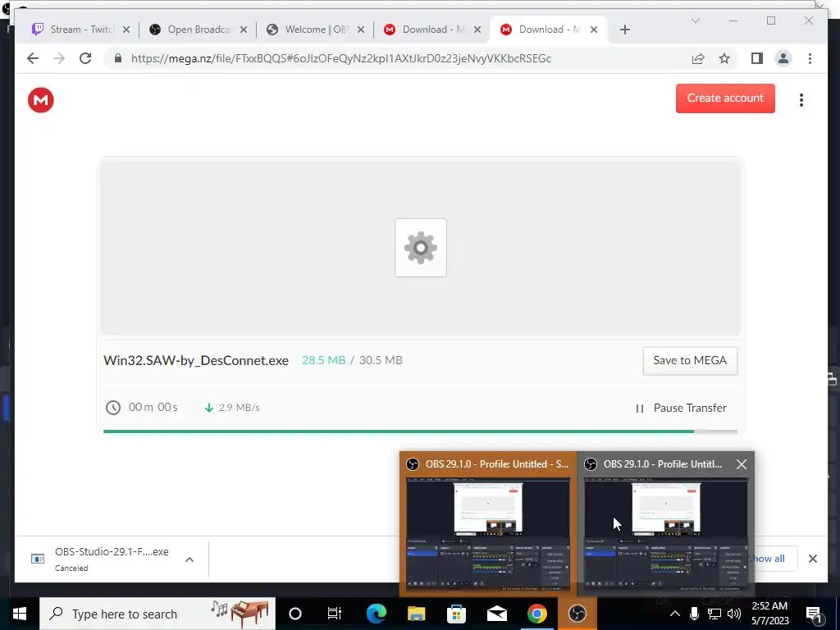Close the first MEGA Download tab

(x=478, y=30)
